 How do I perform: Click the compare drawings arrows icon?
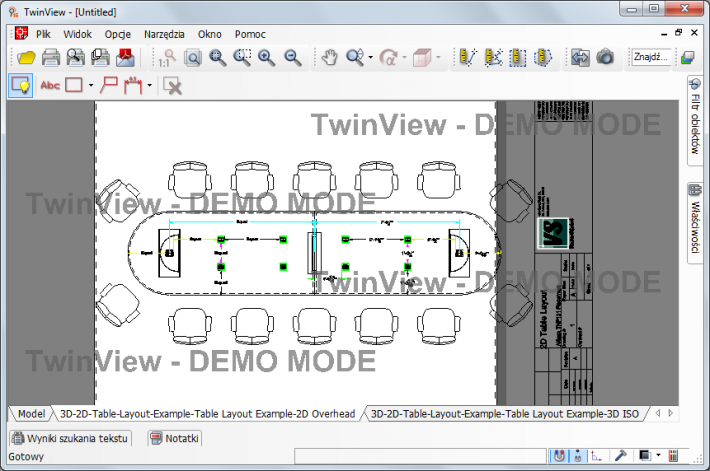(580, 58)
